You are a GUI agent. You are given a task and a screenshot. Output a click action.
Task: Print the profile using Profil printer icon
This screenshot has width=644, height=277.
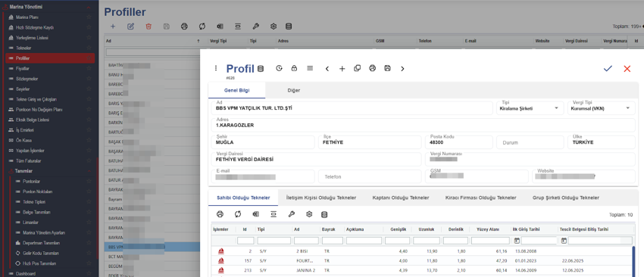373,69
